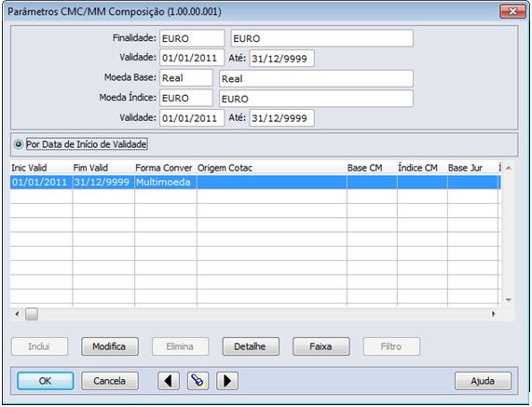Click horizontal scrollbar right arrow

point(494,314)
